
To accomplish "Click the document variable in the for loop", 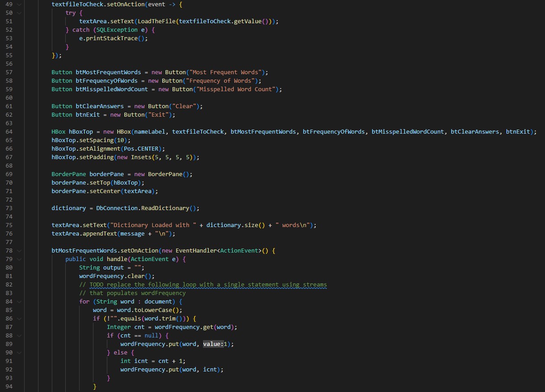I will 158,302.
